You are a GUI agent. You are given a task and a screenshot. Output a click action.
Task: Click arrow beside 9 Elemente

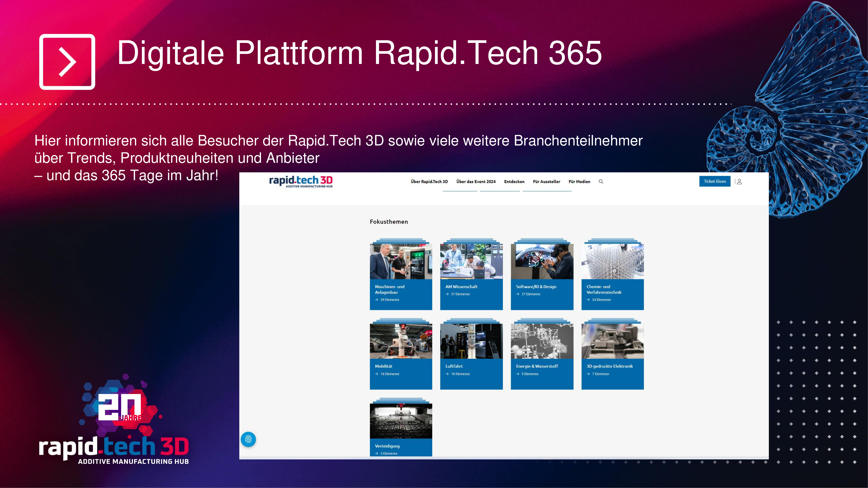(518, 374)
